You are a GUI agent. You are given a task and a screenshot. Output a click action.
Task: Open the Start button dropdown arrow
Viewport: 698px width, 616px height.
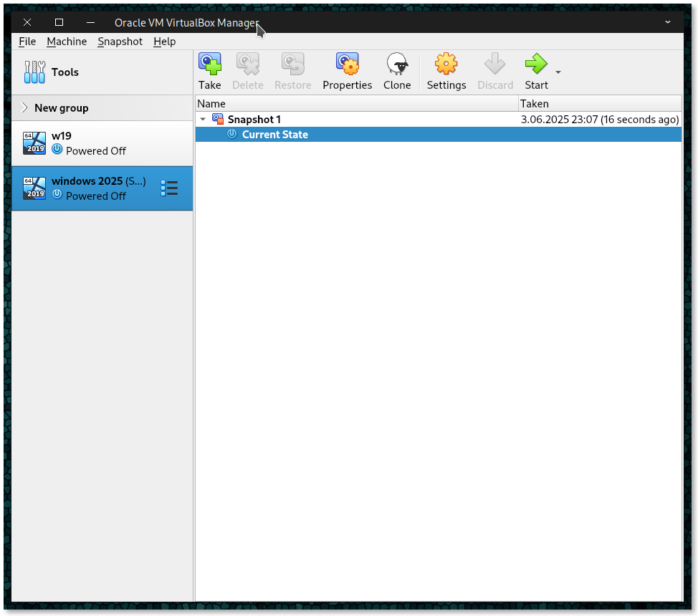point(558,72)
